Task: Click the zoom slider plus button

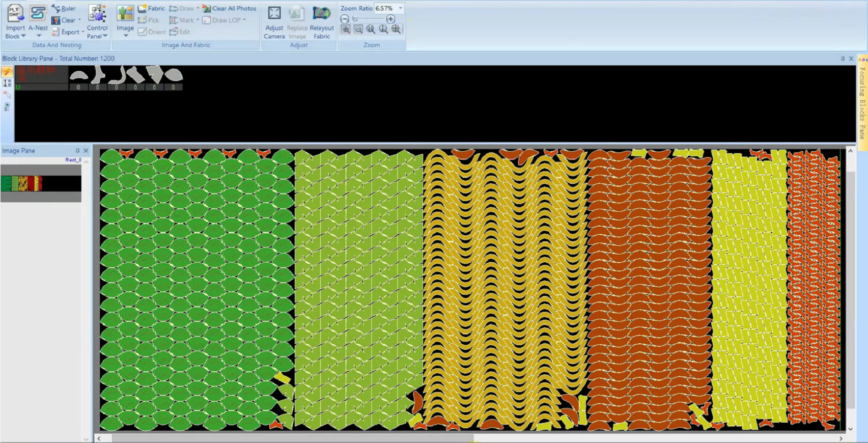Action: click(x=390, y=19)
